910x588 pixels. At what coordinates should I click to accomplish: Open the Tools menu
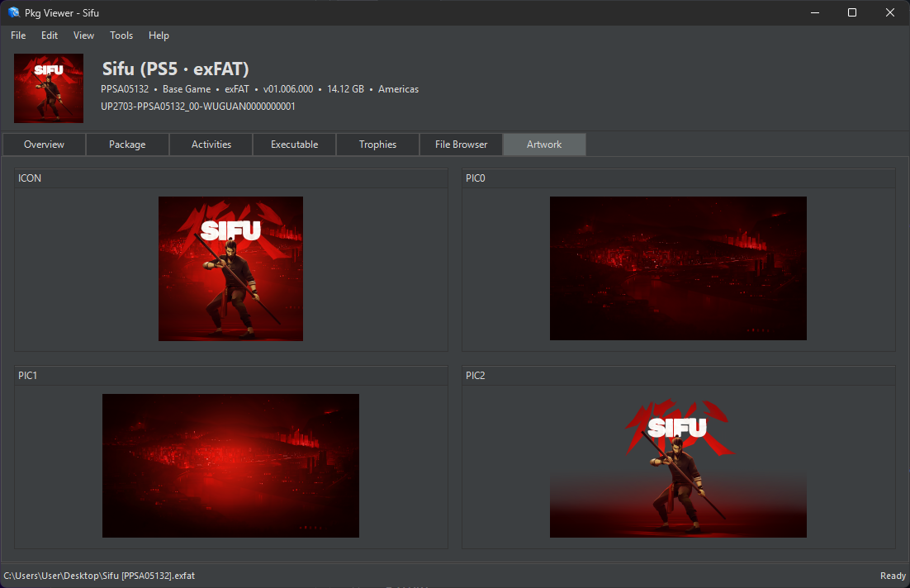121,36
